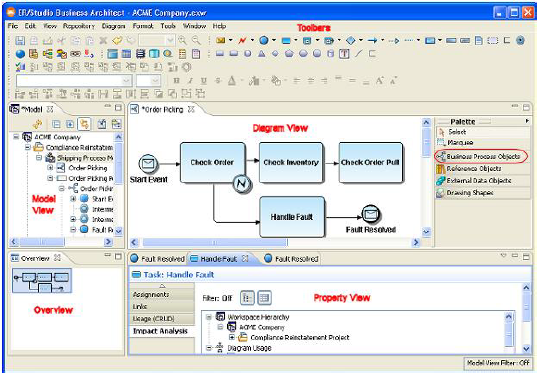Expand Compliance Reinstatement Project in Workspace Hierarchy

[x=232, y=337]
